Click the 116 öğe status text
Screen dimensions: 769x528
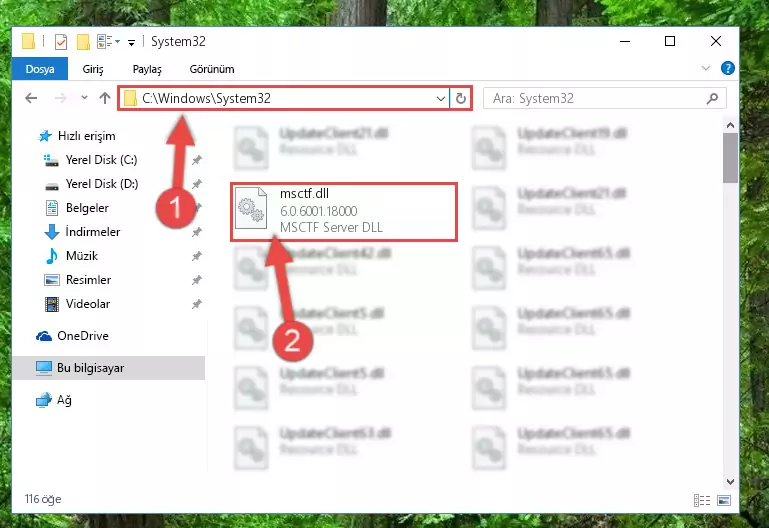[x=43, y=499]
